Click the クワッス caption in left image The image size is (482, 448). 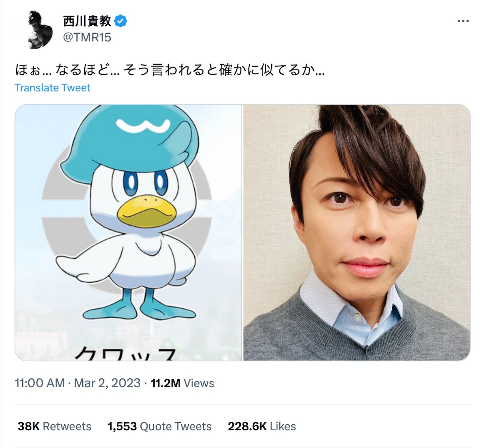[x=126, y=353]
